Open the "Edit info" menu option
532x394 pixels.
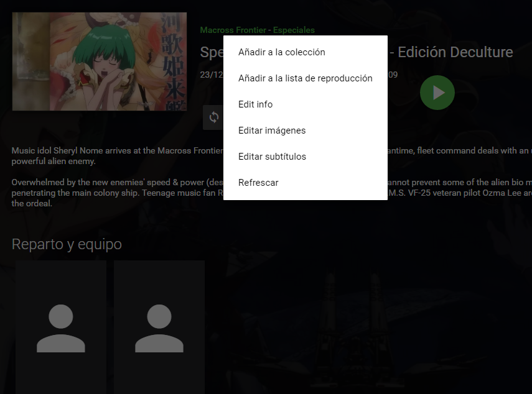click(306, 104)
